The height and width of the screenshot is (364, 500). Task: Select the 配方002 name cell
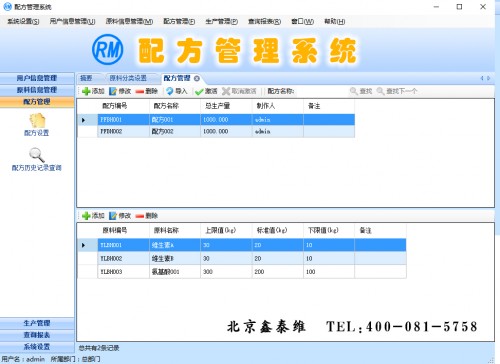coord(175,131)
